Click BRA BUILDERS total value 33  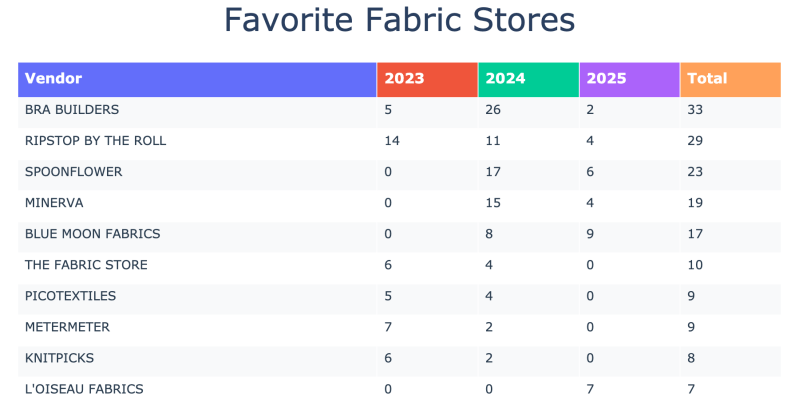(696, 110)
